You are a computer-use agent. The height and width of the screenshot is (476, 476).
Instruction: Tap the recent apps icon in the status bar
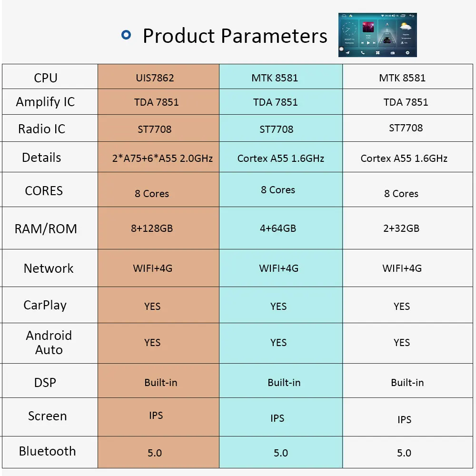(403, 16)
